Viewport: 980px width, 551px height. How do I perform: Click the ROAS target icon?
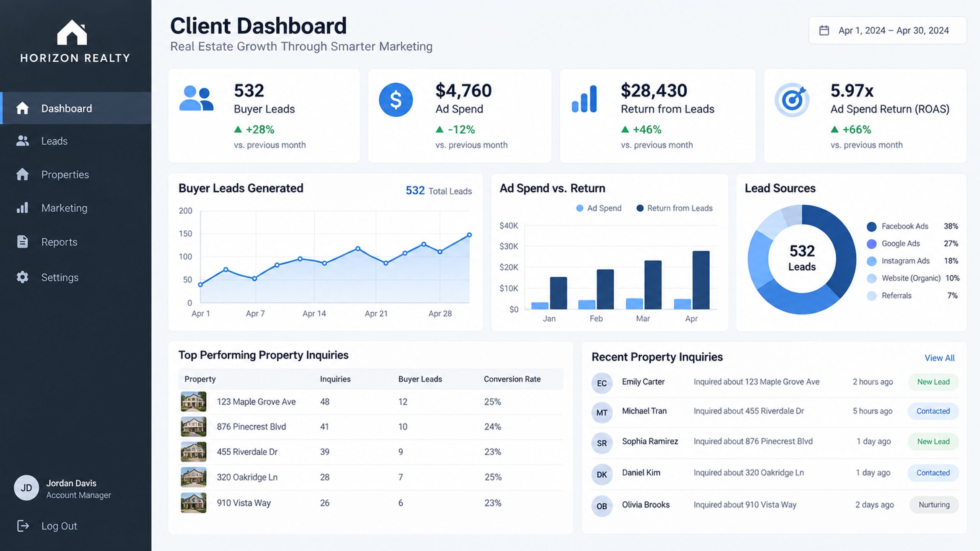point(792,100)
